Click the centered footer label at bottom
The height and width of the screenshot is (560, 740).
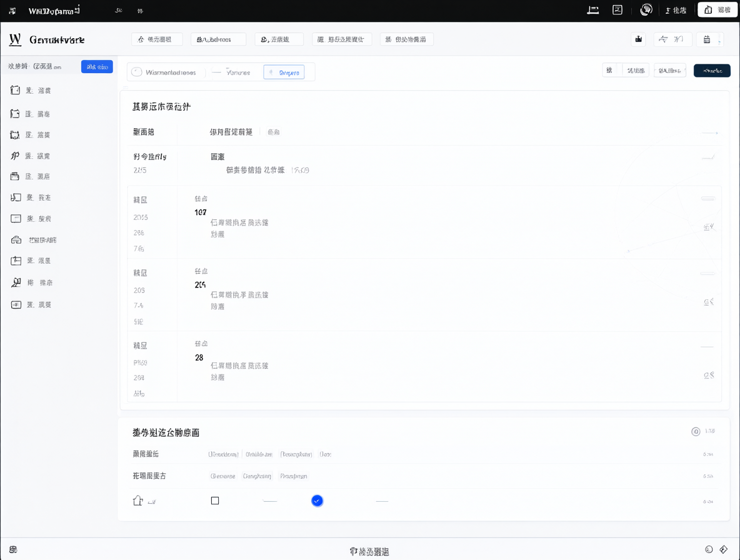pyautogui.click(x=369, y=551)
